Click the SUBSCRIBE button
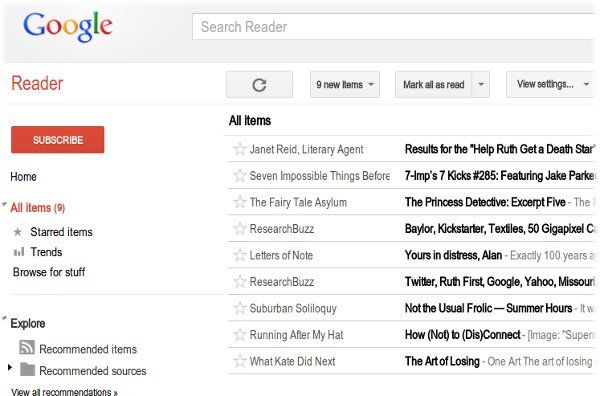Viewport: 600px width, 396px height. (57, 140)
